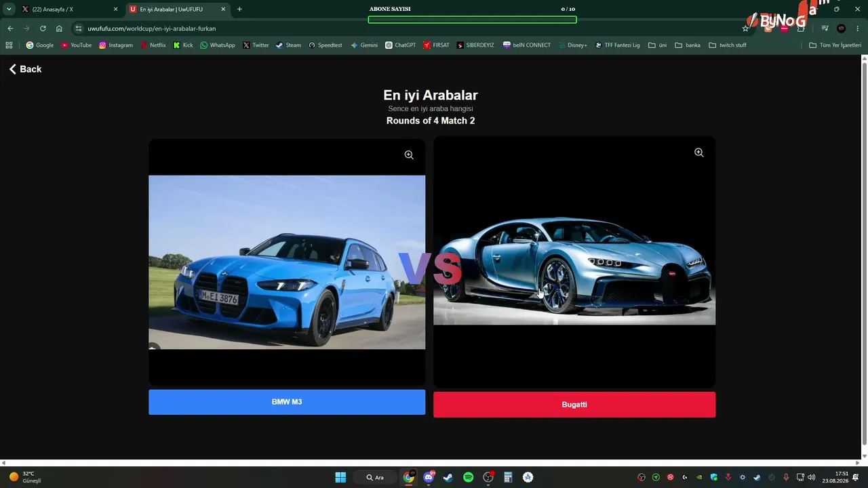Image resolution: width=868 pixels, height=488 pixels.
Task: Open Discord from the taskbar
Action: [x=429, y=477]
